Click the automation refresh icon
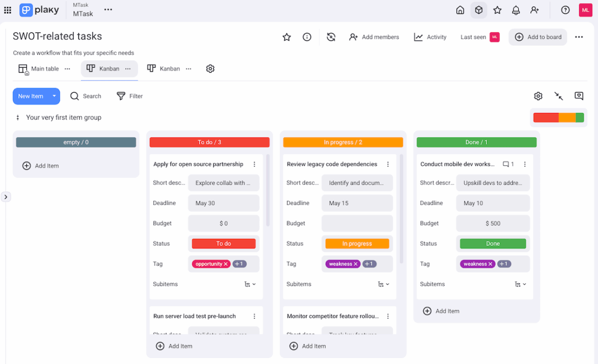 (331, 37)
